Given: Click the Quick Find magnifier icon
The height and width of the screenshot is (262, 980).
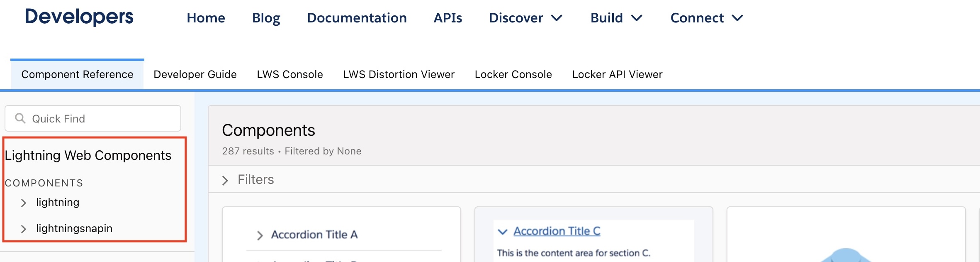Looking at the screenshot, I should pos(20,118).
